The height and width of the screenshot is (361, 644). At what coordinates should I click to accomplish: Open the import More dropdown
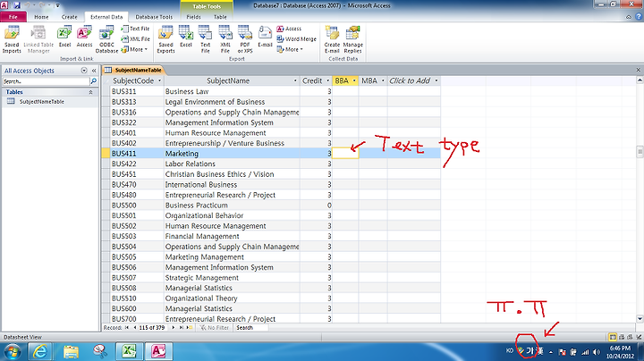(x=135, y=50)
